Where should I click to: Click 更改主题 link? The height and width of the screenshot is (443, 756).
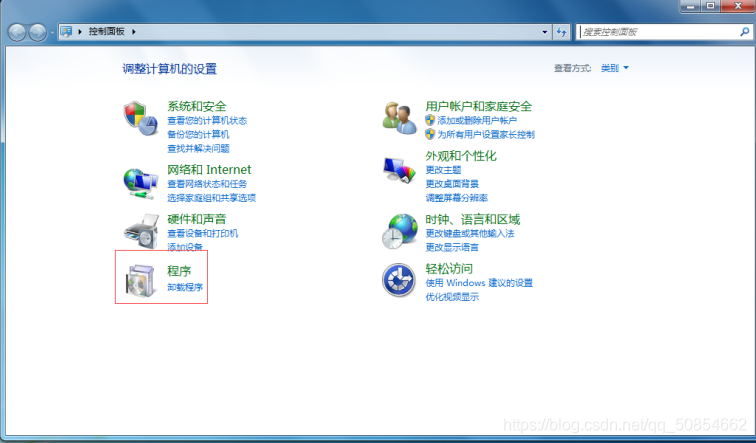pos(443,170)
